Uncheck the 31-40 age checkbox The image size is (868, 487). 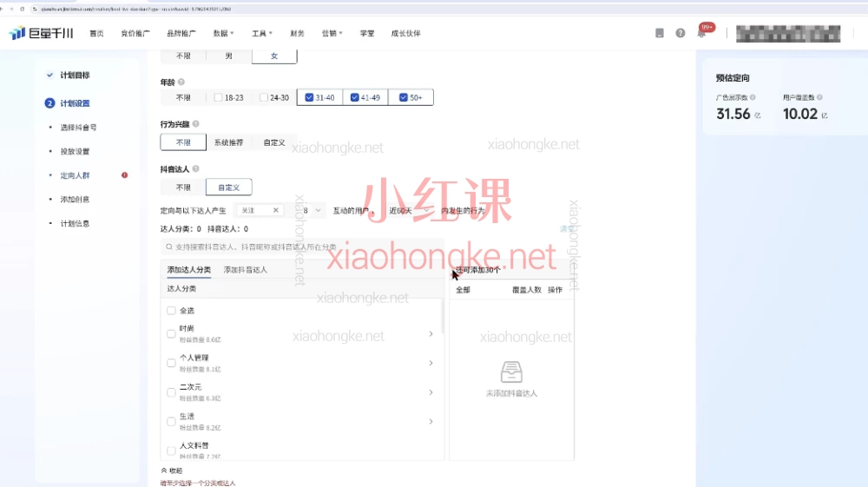[x=309, y=97]
